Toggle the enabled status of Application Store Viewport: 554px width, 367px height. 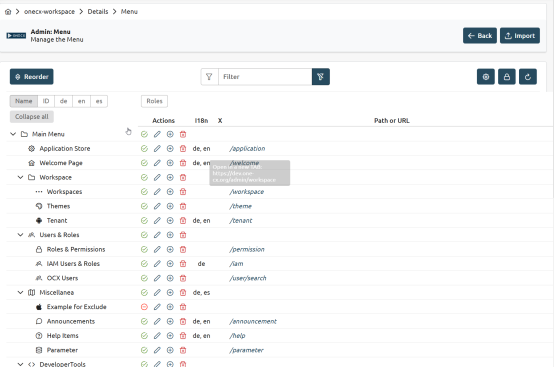pos(144,149)
